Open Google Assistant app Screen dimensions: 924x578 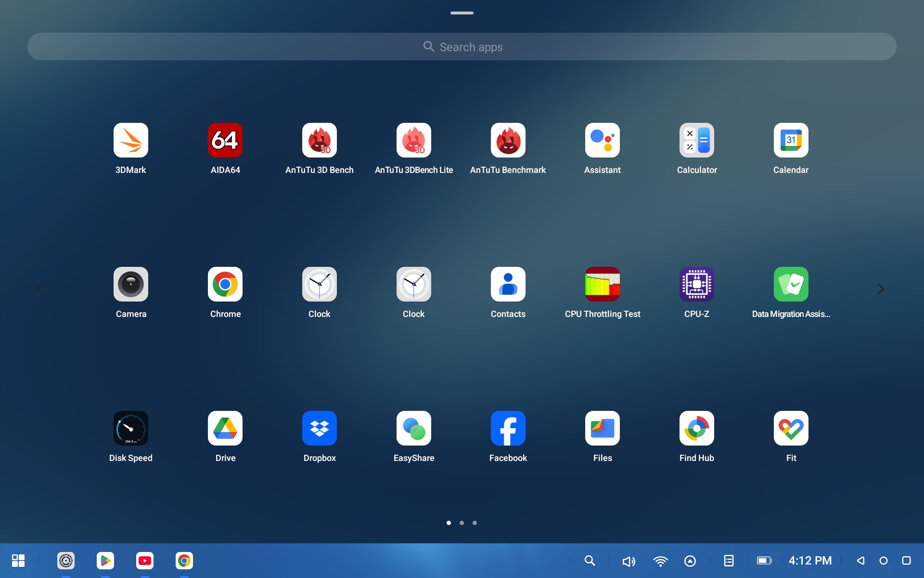[603, 140]
